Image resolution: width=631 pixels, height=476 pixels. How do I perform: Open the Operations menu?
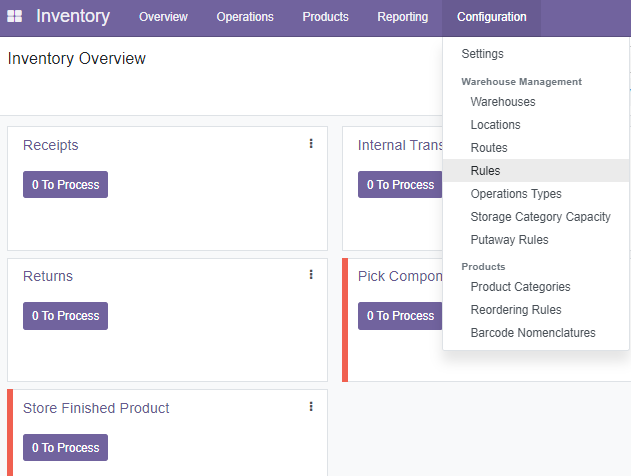pyautogui.click(x=245, y=17)
